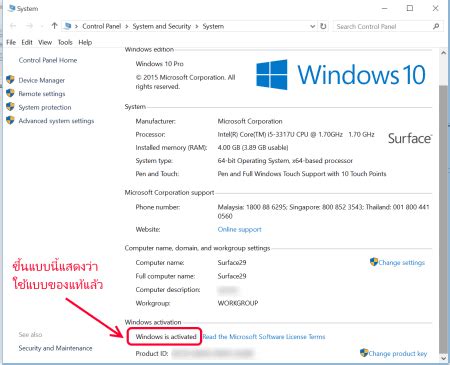Open Advanced system settings link
Viewport: 450px width, 365px height.
(x=56, y=121)
